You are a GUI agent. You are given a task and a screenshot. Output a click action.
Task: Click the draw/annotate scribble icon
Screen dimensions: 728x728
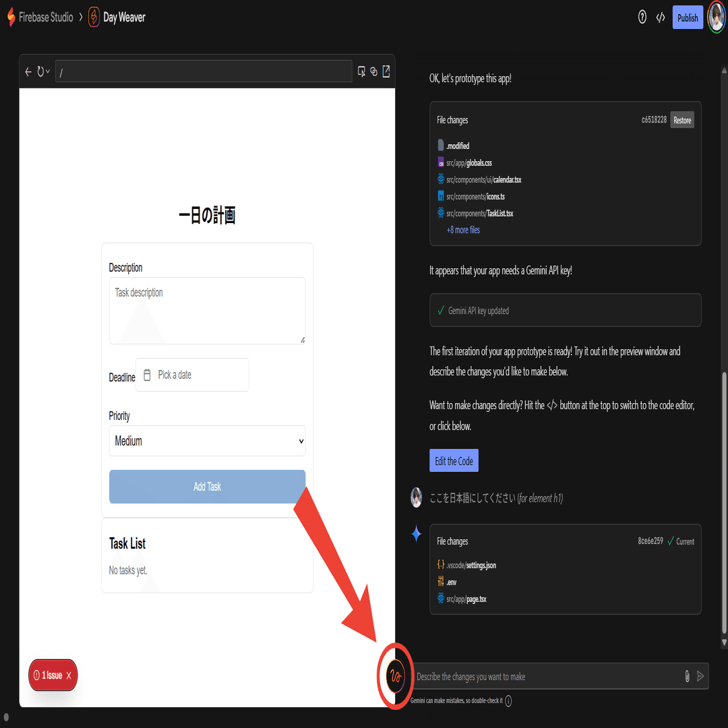pos(396,676)
